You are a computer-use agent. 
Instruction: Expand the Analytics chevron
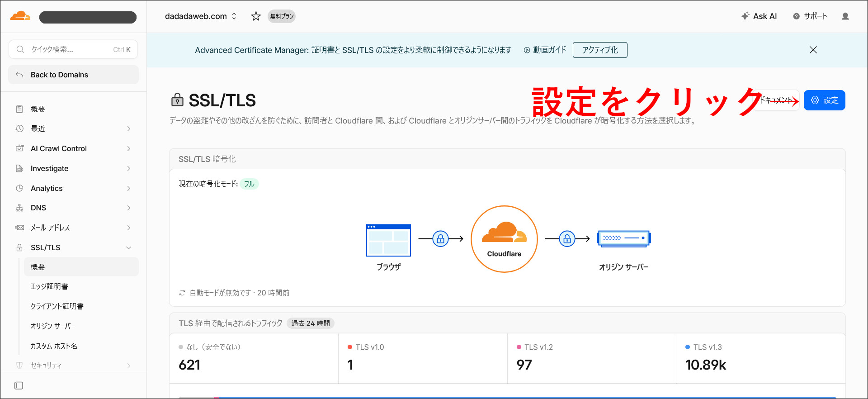129,188
